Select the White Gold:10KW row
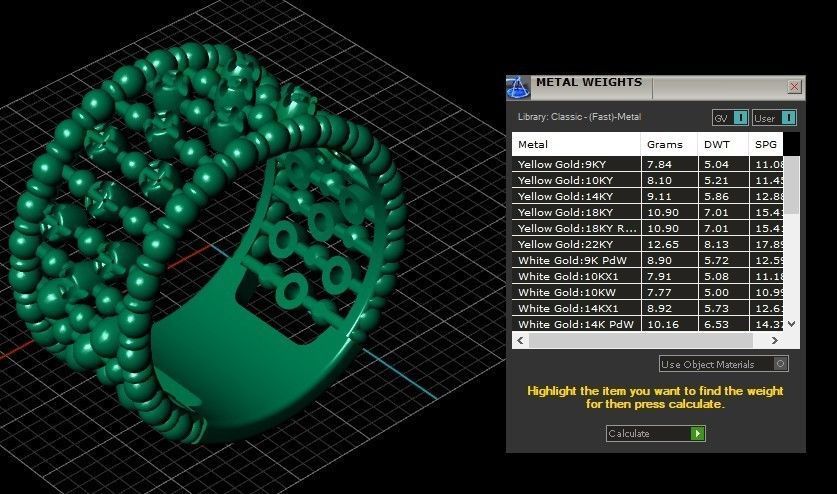 pos(648,292)
